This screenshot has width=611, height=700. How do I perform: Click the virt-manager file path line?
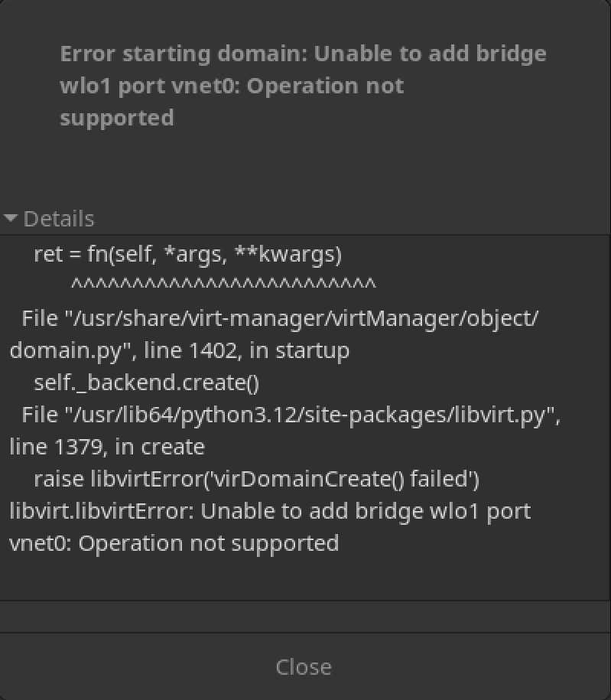click(280, 318)
